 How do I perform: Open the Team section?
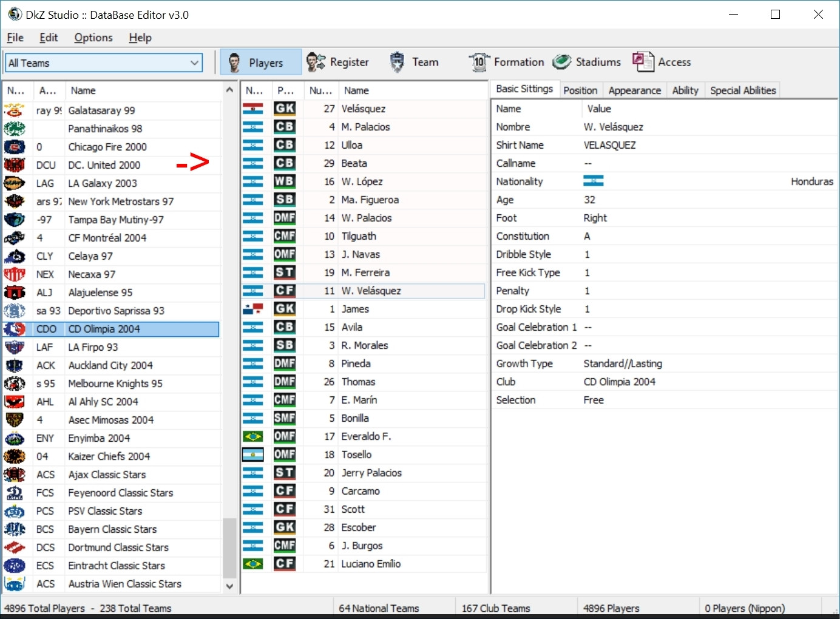tap(414, 62)
